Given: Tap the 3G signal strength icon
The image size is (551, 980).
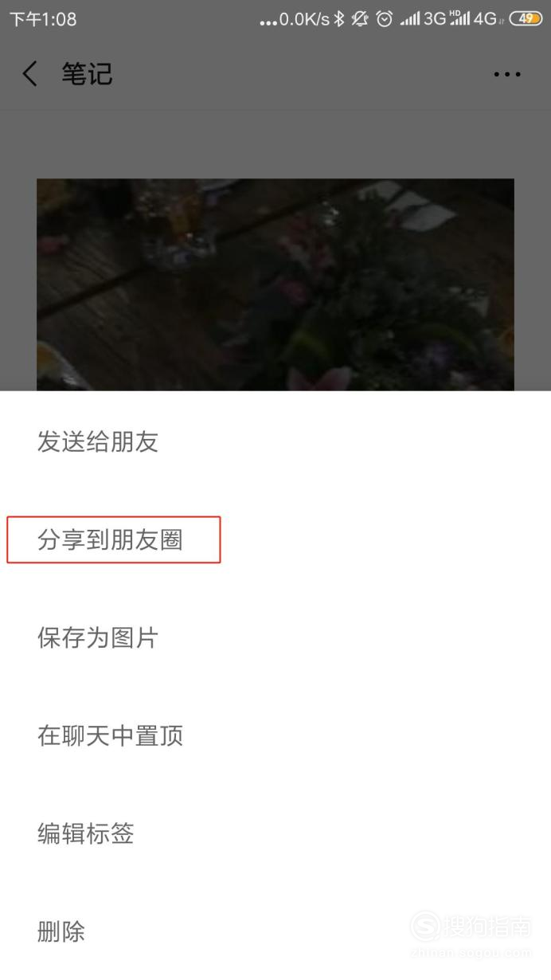Looking at the screenshot, I should click(x=423, y=19).
